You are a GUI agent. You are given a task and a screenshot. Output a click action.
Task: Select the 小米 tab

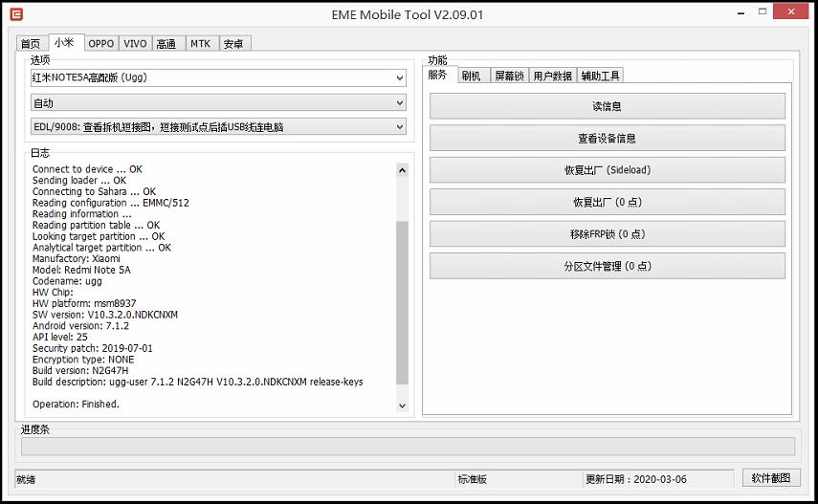point(65,43)
